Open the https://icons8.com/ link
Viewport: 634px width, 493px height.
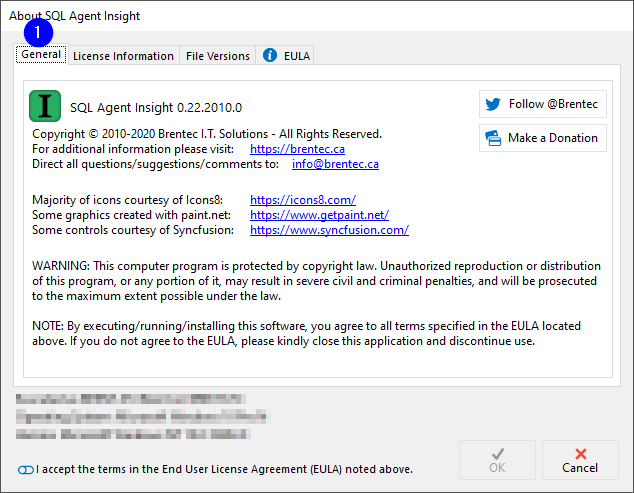(303, 200)
